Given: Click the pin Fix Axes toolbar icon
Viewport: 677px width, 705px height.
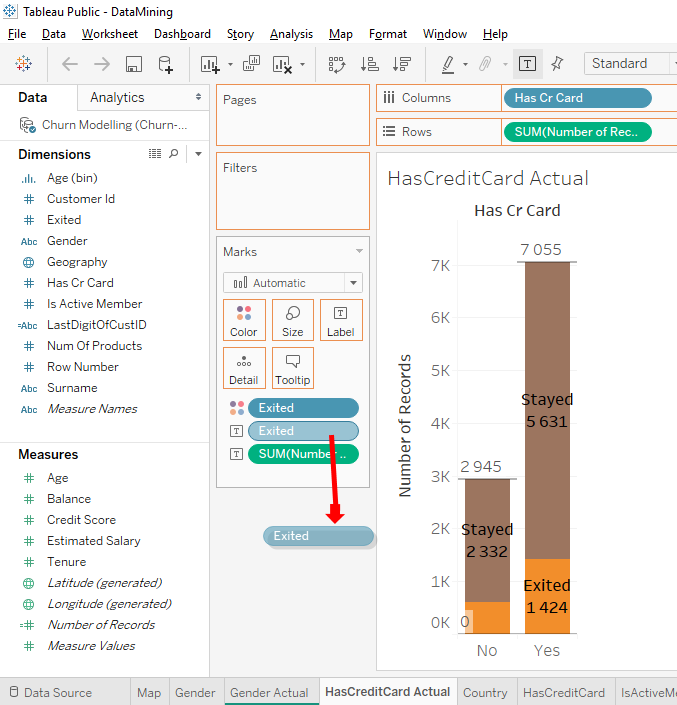Looking at the screenshot, I should (x=557, y=63).
